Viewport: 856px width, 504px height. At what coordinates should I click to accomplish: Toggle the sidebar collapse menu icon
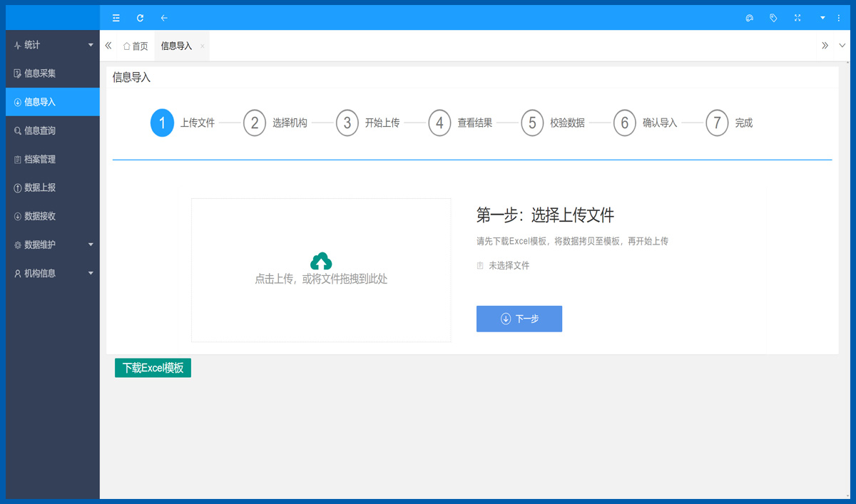pos(116,18)
